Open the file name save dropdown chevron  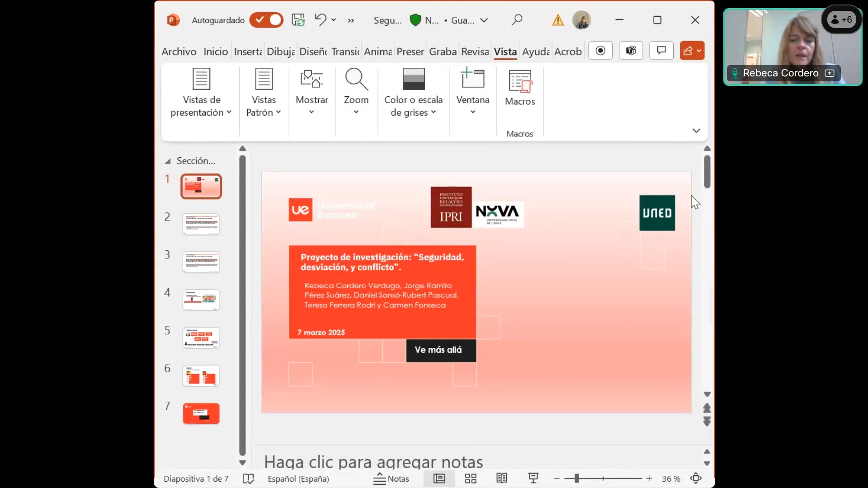point(484,20)
